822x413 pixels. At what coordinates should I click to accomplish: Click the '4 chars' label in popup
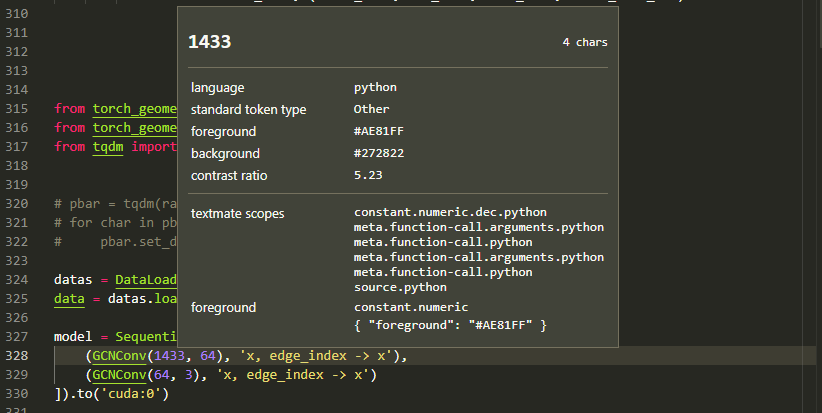[585, 42]
